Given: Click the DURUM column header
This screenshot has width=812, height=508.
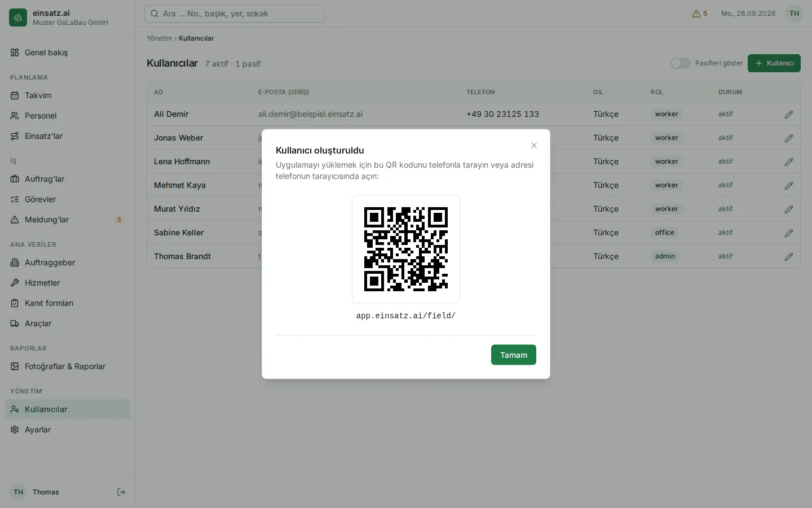Looking at the screenshot, I should tap(730, 92).
